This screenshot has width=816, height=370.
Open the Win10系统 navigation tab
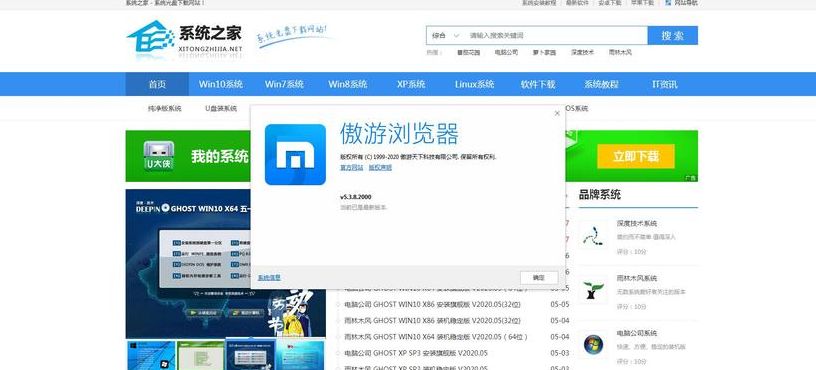pyautogui.click(x=221, y=84)
